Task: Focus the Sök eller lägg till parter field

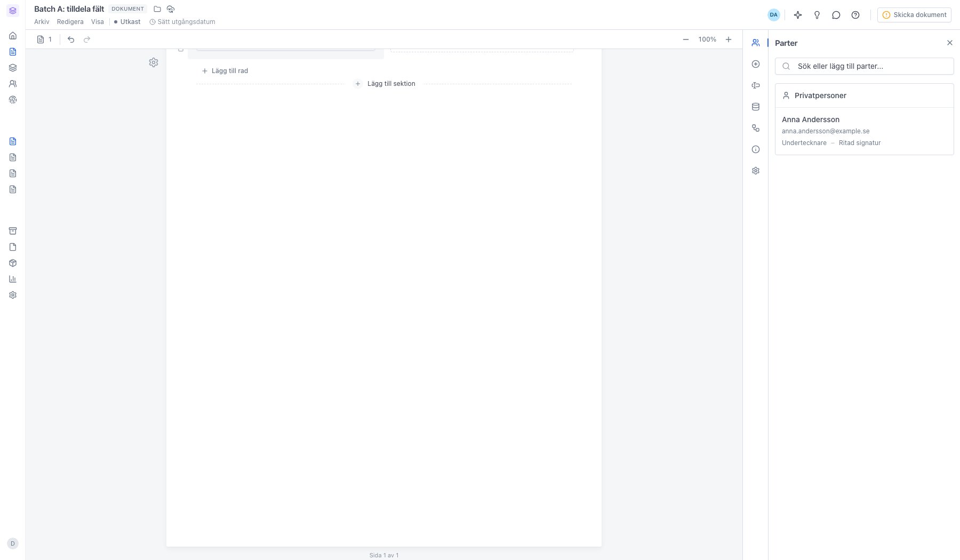Action: click(x=864, y=66)
